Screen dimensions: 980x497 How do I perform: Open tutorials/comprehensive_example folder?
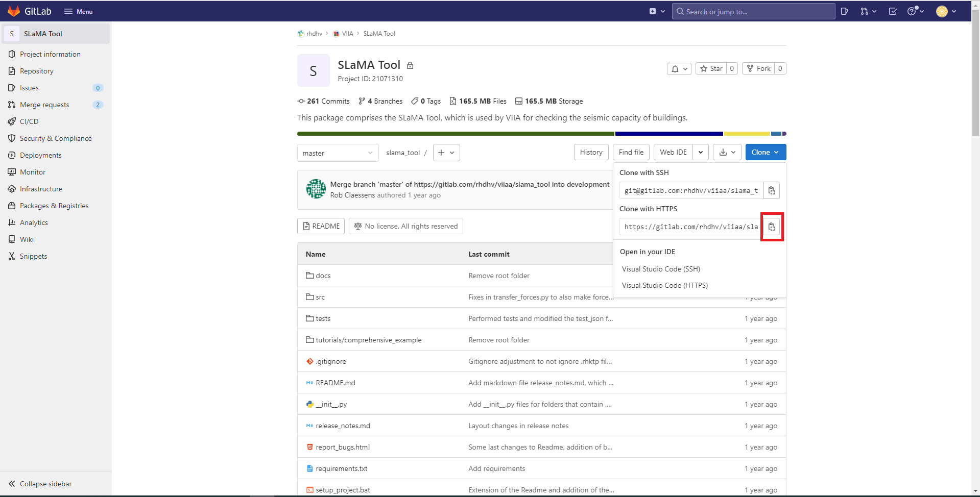[x=369, y=340]
